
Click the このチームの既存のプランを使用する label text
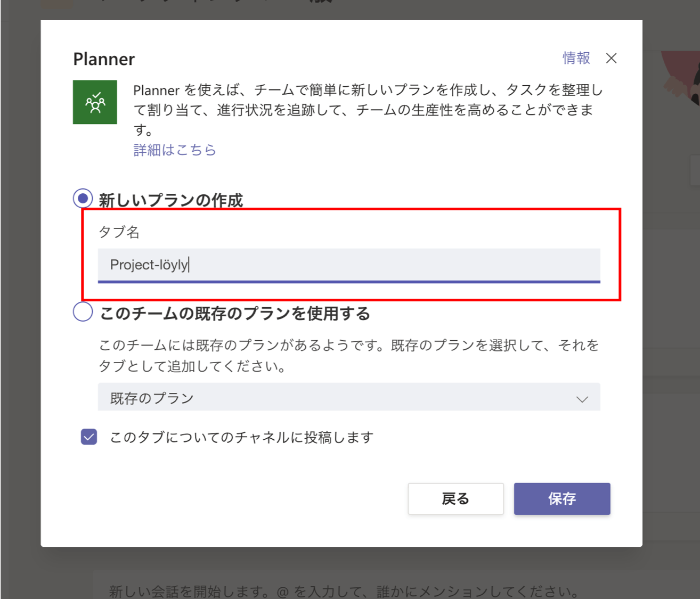point(235,314)
